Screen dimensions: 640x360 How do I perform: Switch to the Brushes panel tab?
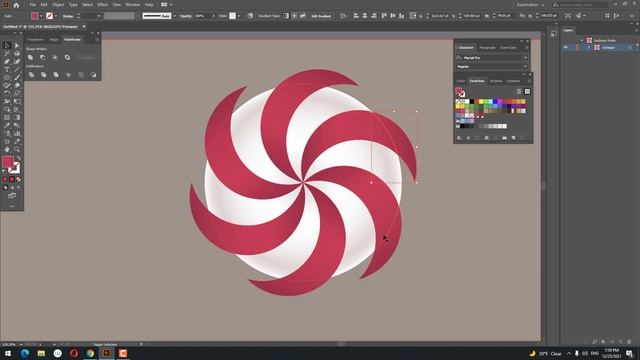496,81
